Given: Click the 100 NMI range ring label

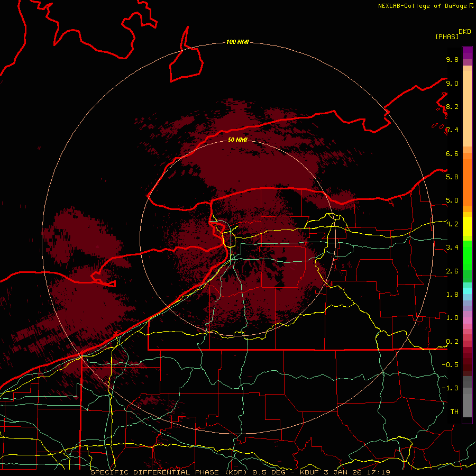Looking at the screenshot, I should coord(237,42).
